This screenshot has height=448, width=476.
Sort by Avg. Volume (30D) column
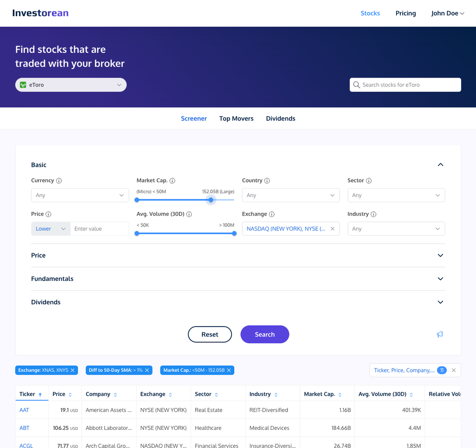tap(389, 394)
